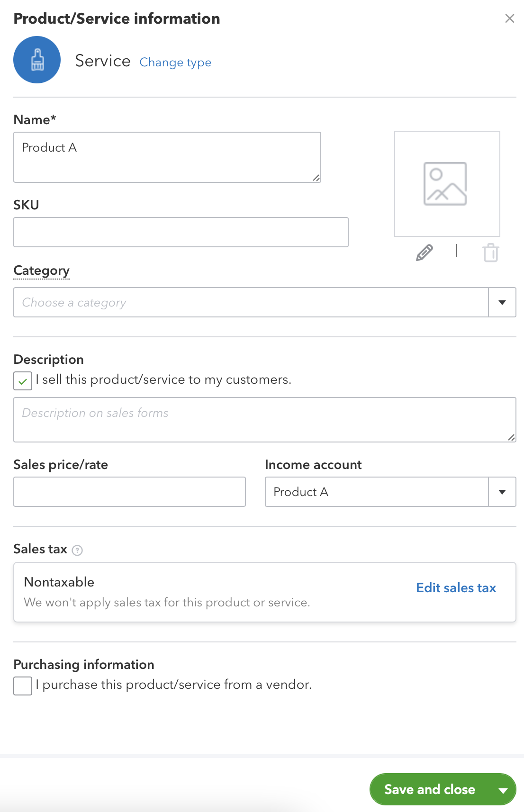Image resolution: width=524 pixels, height=812 pixels.
Task: Click the Description on sales forms textarea
Action: [x=264, y=420]
